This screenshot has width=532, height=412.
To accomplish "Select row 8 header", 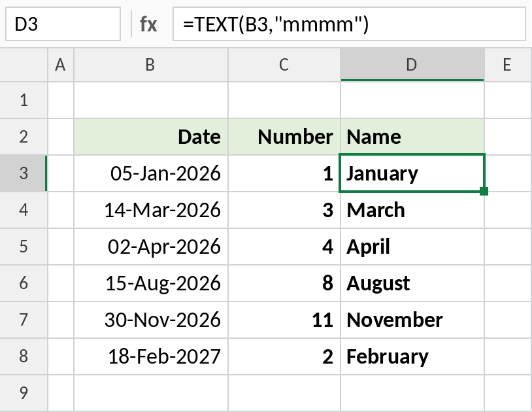I will tap(24, 356).
